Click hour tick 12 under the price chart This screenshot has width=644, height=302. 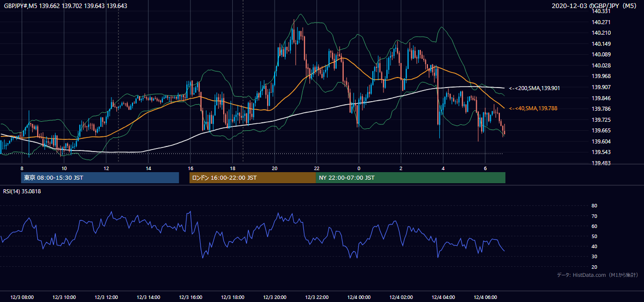coord(106,168)
